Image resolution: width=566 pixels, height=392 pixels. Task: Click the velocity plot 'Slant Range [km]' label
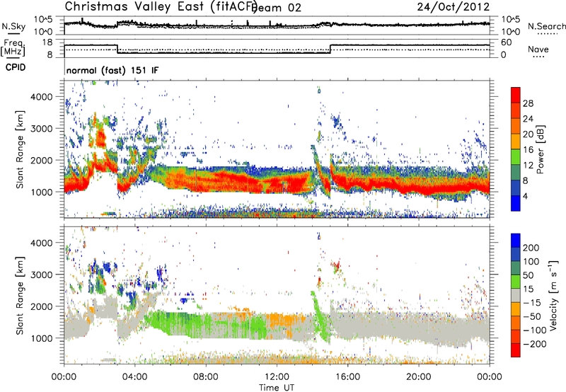(x=20, y=296)
